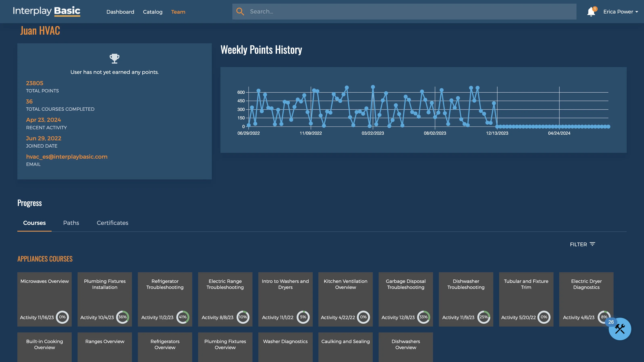The image size is (644, 362).
Task: Click the 12/13/2023 point on the chart
Action: [x=497, y=127]
